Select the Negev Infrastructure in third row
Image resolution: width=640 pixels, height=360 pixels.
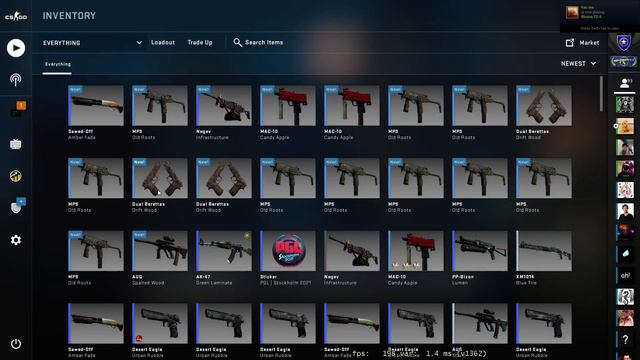click(352, 258)
